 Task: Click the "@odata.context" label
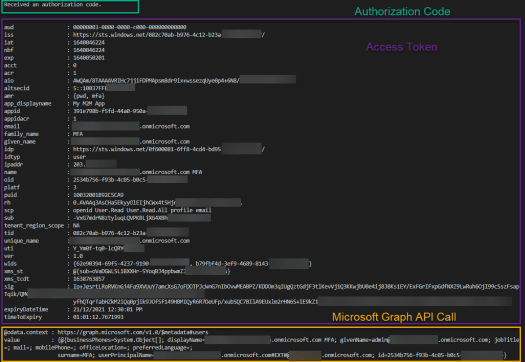pyautogui.click(x=26, y=333)
